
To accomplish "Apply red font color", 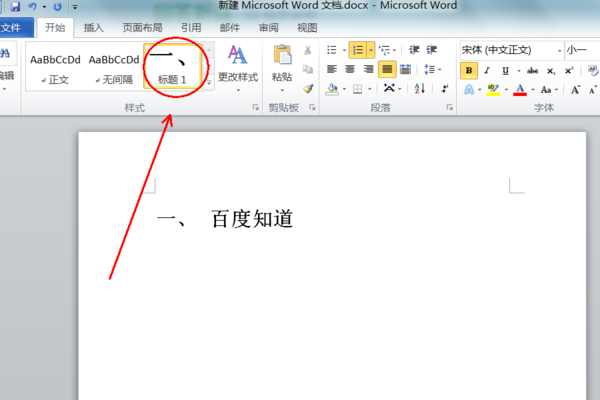I will click(x=520, y=90).
